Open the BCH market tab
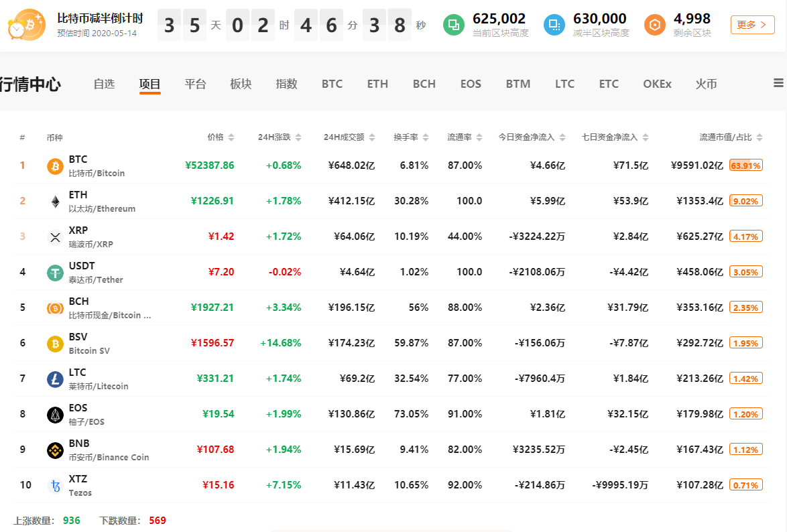This screenshot has height=532, width=787. point(424,84)
